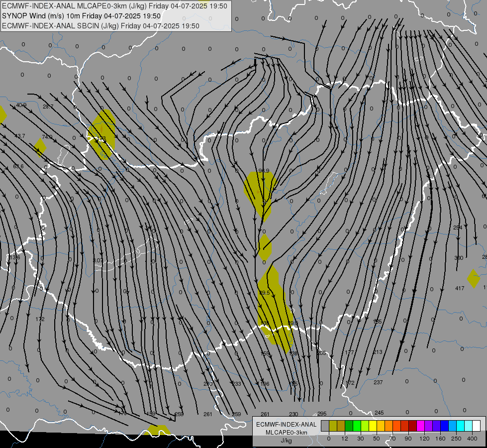The image size is (487, 448).
Task: Click the small olive diamond near 74.0
Action: [40, 147]
